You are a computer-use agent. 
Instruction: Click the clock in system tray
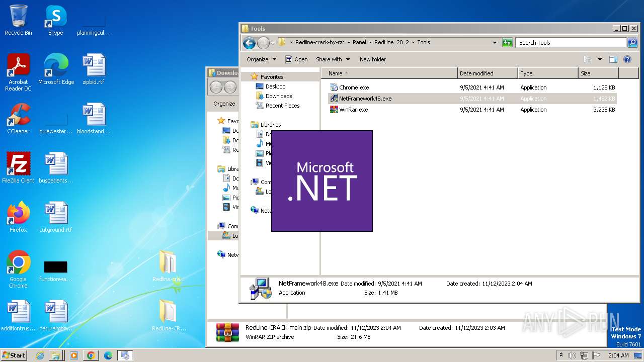(x=618, y=355)
